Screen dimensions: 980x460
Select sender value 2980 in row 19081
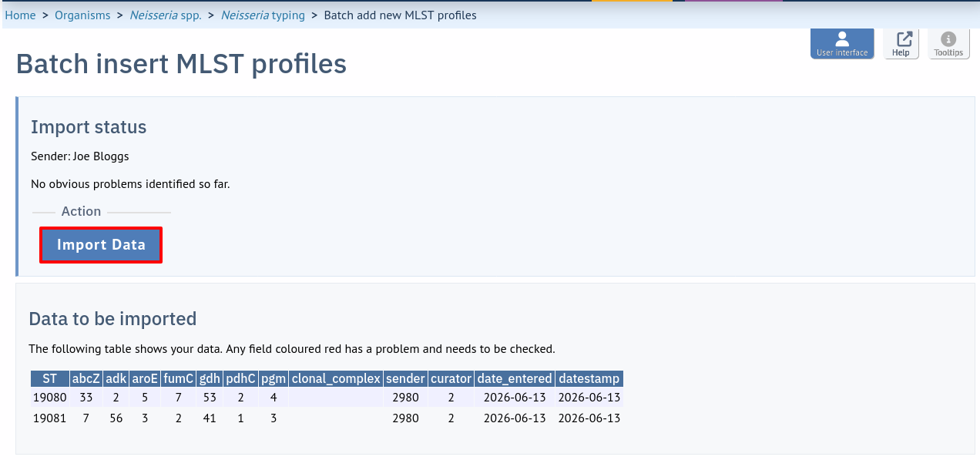[x=405, y=418]
